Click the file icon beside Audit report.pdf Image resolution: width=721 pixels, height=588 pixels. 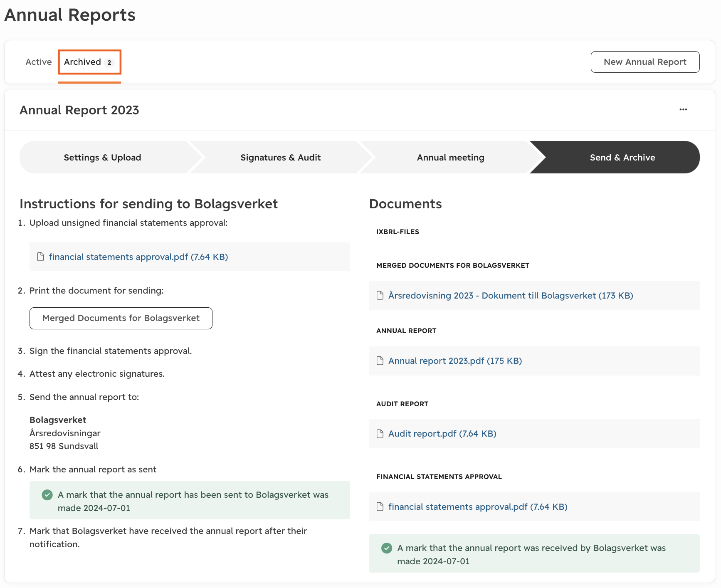pyautogui.click(x=380, y=434)
